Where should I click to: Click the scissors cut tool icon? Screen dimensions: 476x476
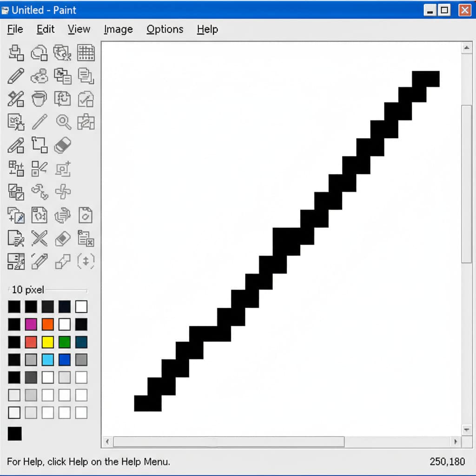tap(40, 238)
